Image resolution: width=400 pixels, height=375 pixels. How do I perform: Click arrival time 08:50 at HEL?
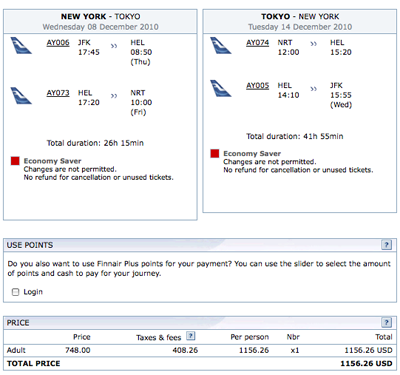(141, 52)
